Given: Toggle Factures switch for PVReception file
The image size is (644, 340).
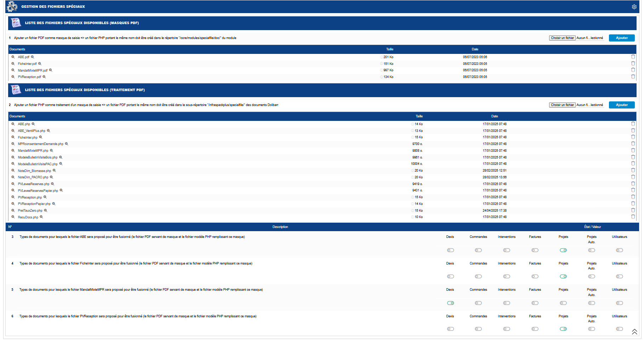Looking at the screenshot, I should pyautogui.click(x=535, y=329).
